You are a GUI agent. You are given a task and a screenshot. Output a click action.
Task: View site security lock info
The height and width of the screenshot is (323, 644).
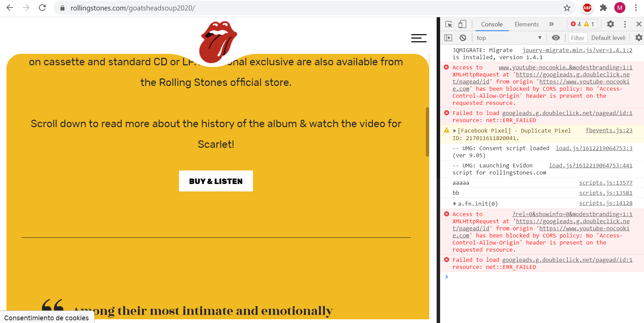pos(62,8)
